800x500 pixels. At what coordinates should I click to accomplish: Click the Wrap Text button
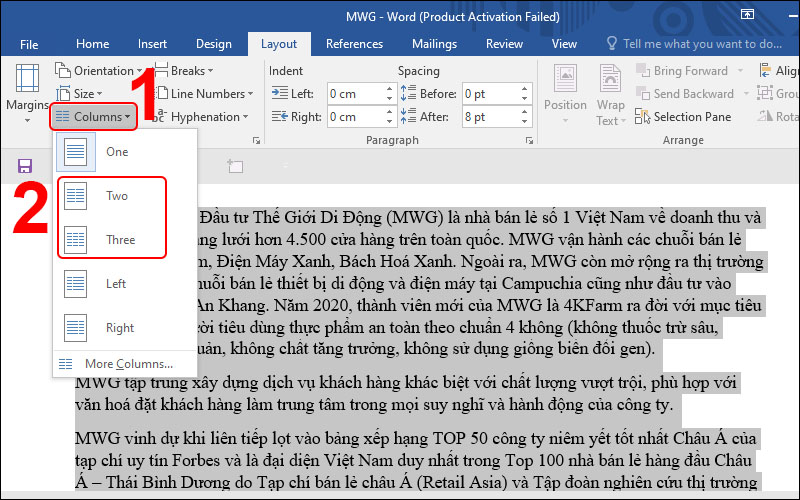610,94
